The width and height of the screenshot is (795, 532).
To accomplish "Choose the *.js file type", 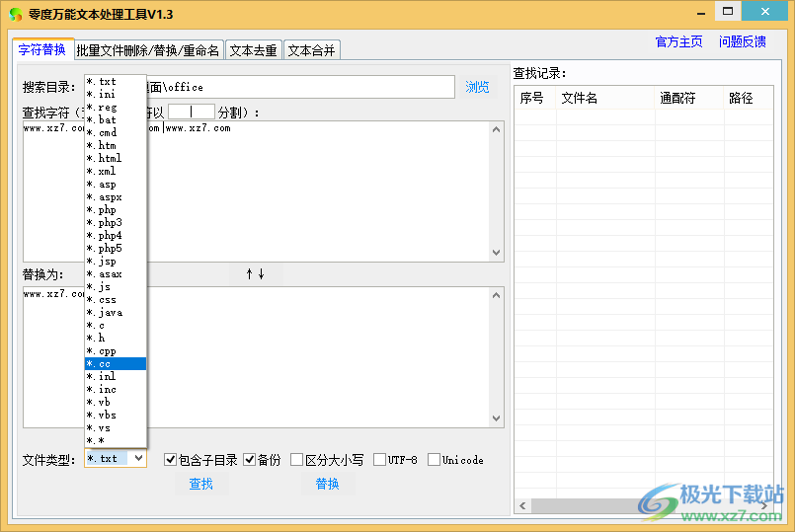I will tap(116, 287).
